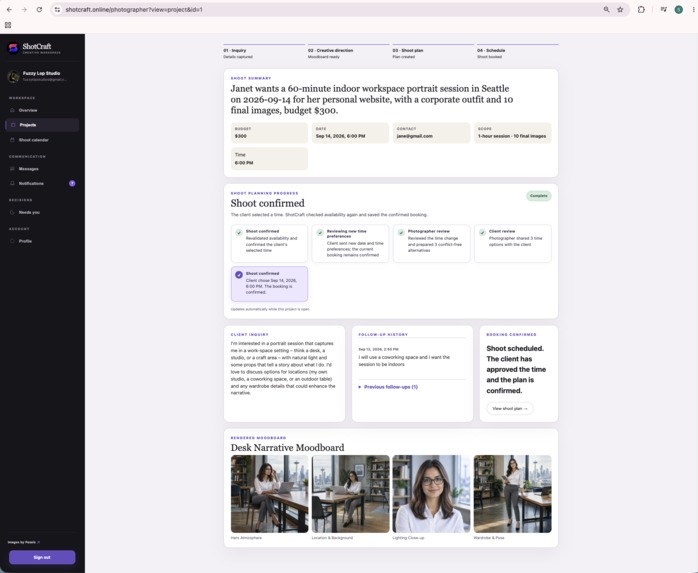Reload the page with the refresh icon
This screenshot has width=698, height=573.
click(x=39, y=9)
